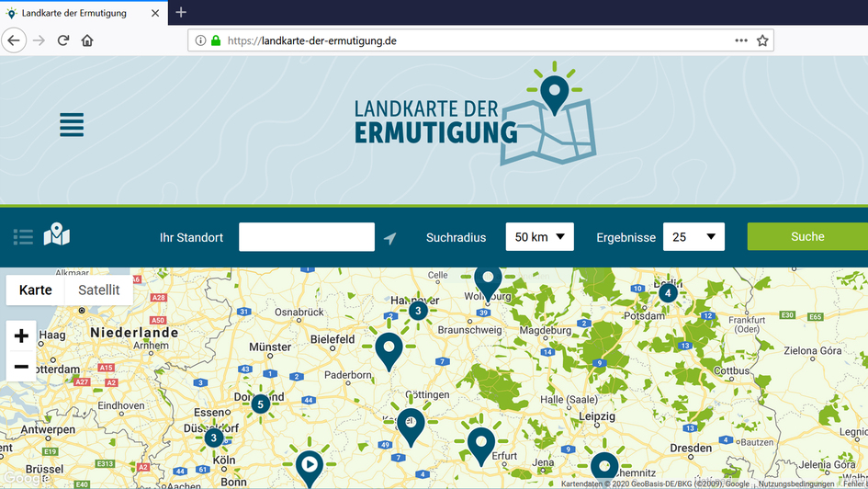Open browser home page
Viewport: 868px width, 489px height.
[87, 40]
